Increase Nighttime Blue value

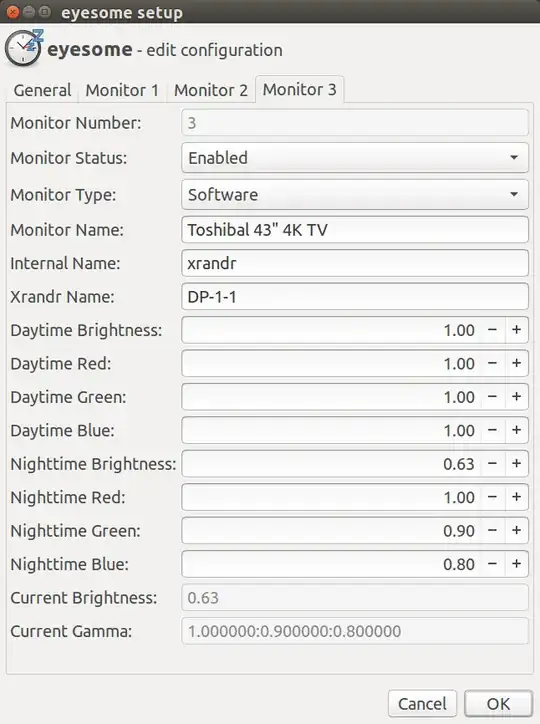tap(516, 564)
